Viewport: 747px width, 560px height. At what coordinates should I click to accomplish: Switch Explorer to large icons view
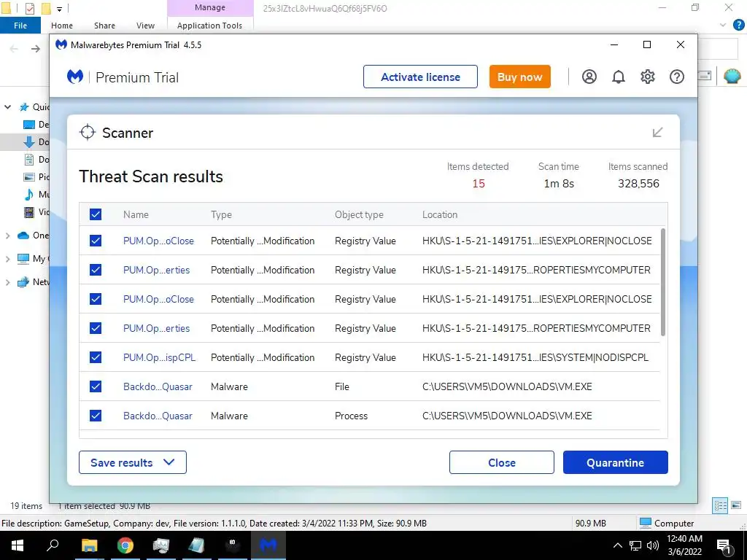[x=736, y=505]
